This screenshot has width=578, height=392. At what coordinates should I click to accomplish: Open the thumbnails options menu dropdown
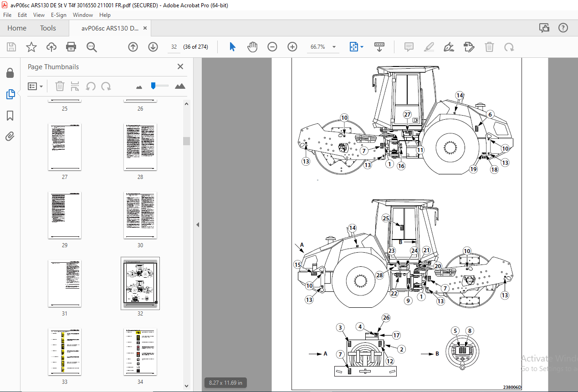point(36,86)
